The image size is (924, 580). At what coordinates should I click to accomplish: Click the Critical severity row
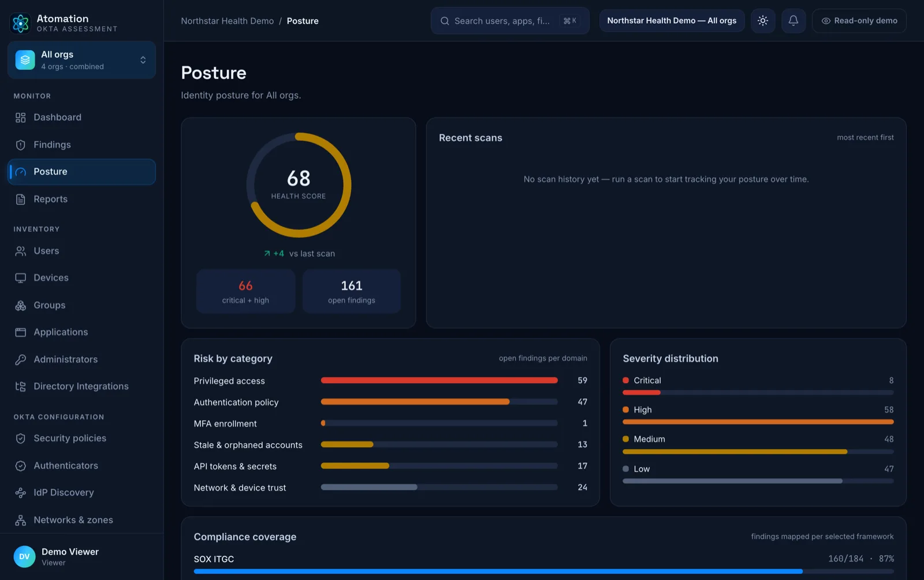758,386
